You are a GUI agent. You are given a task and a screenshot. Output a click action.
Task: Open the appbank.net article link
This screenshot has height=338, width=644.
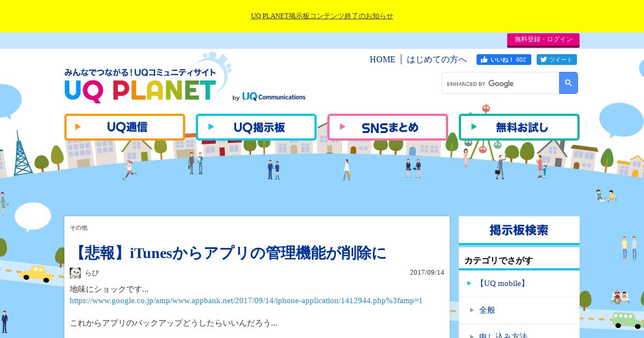tap(246, 300)
